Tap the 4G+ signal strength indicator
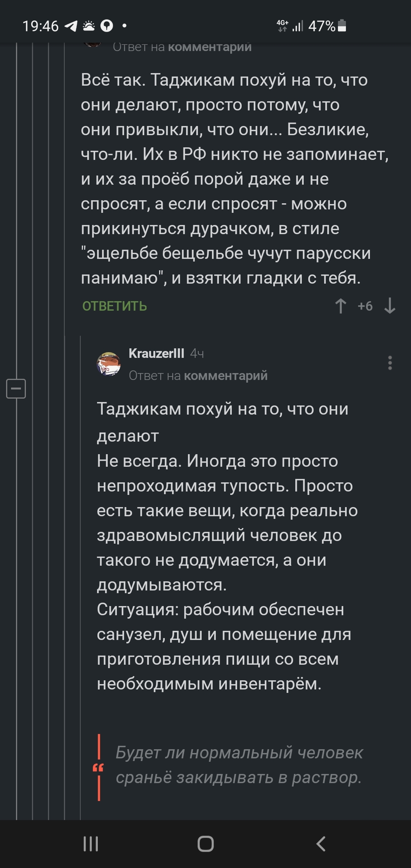 [290, 26]
